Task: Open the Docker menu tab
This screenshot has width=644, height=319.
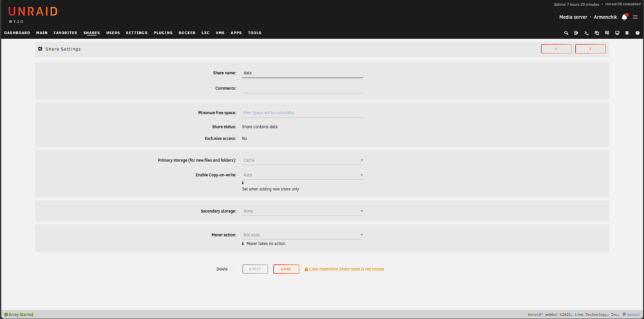Action: click(187, 33)
